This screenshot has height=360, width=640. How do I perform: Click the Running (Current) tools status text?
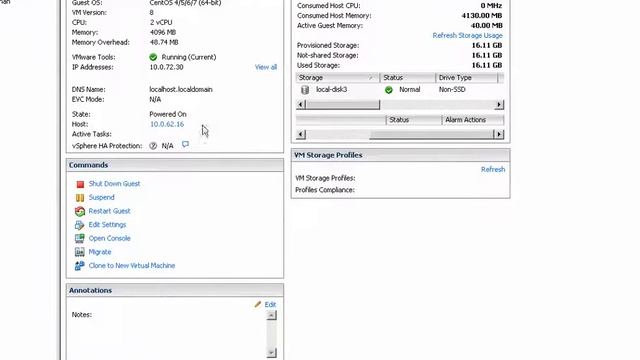coord(189,57)
